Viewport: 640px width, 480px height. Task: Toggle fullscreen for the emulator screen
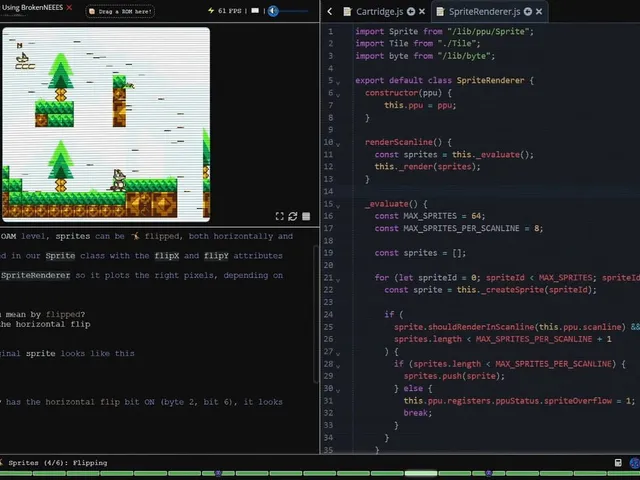coord(280,216)
